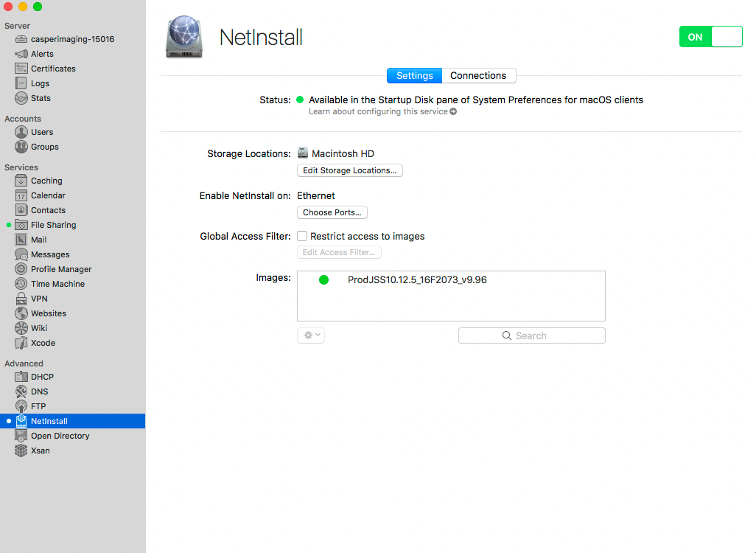Open the Calendar service icon
The width and height of the screenshot is (756, 553).
(21, 195)
